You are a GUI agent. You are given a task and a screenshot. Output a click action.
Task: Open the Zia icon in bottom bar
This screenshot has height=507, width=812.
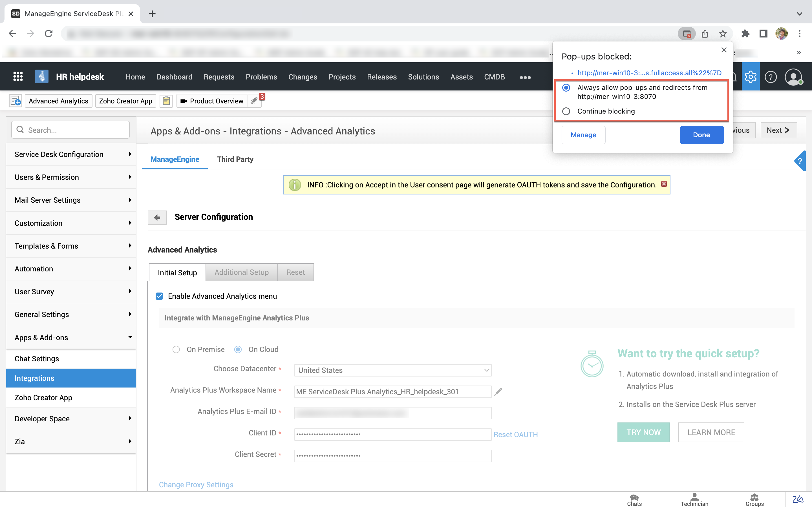(798, 500)
